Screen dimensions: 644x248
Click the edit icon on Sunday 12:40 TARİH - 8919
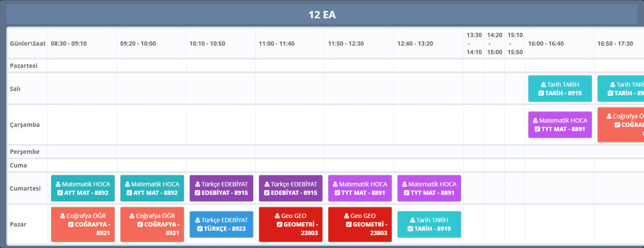410,229
